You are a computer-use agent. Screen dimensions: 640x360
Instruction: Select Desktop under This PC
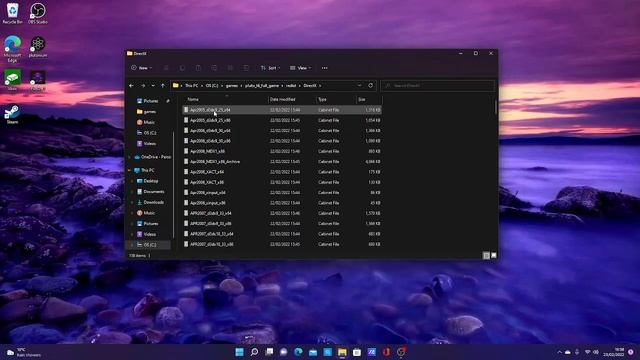point(151,181)
